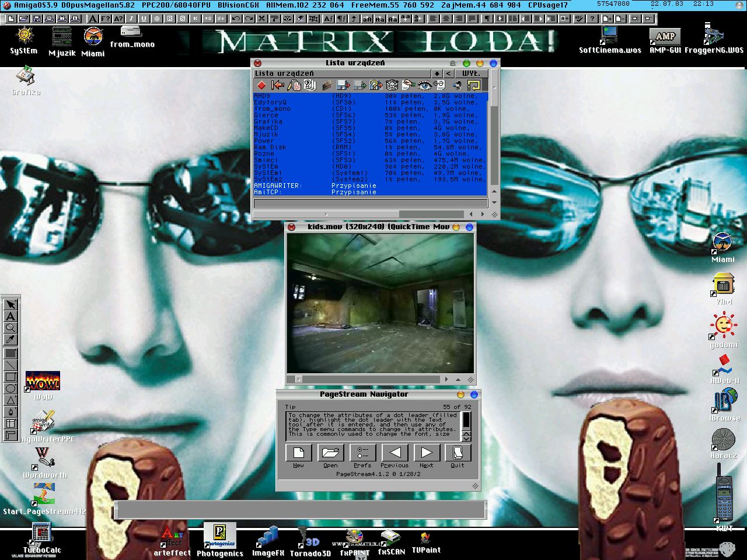Set right text alignment in toolbar
Viewport: 747px width, 560px height.
459,19
